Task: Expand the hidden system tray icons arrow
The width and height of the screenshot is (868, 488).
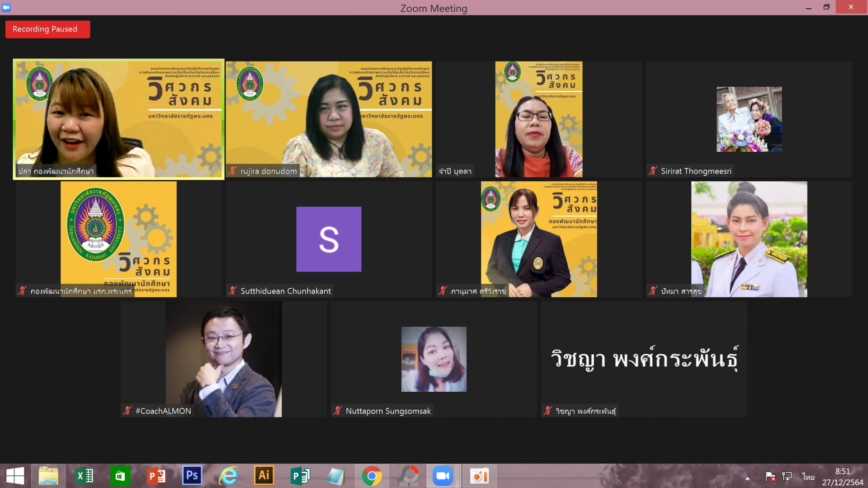Action: point(748,478)
